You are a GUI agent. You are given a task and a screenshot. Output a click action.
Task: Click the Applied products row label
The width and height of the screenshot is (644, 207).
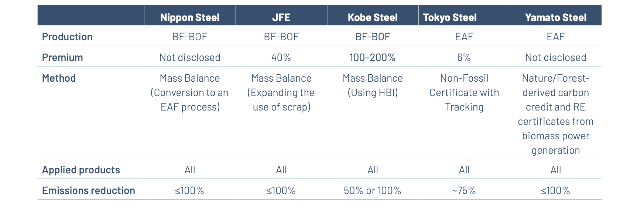coord(81,170)
